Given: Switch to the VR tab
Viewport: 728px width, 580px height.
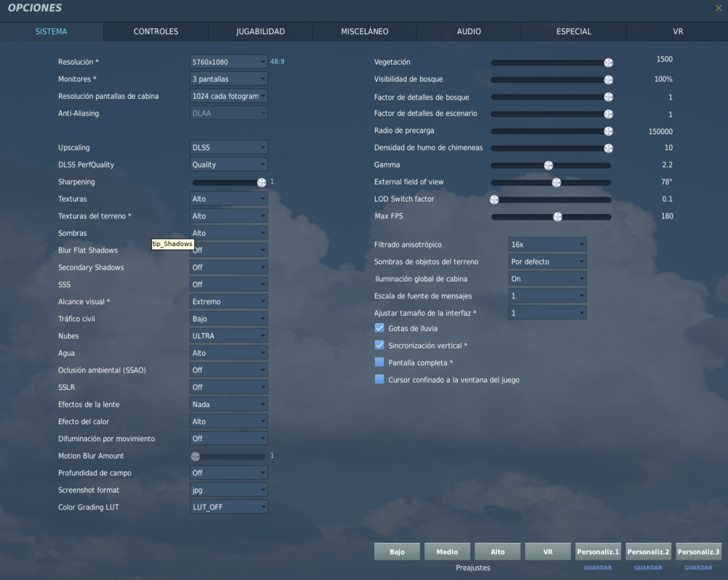Looking at the screenshot, I should point(678,31).
